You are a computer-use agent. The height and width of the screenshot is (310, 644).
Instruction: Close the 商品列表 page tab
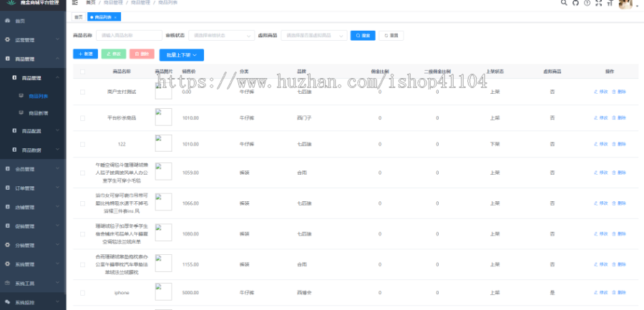point(115,17)
